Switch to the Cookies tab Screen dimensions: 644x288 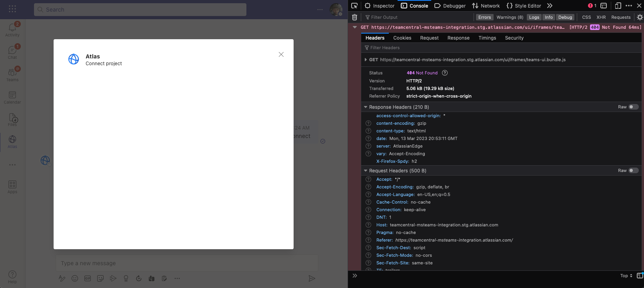pyautogui.click(x=402, y=38)
